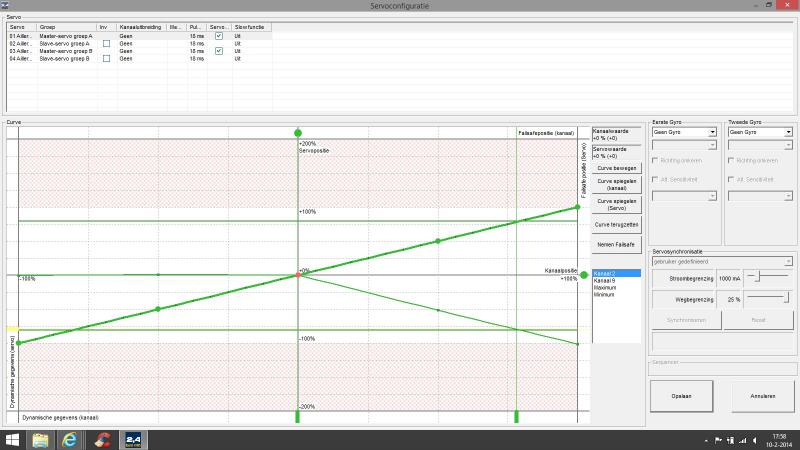Click green bottom marker at channel center
This screenshot has height=450, width=800.
(x=298, y=416)
